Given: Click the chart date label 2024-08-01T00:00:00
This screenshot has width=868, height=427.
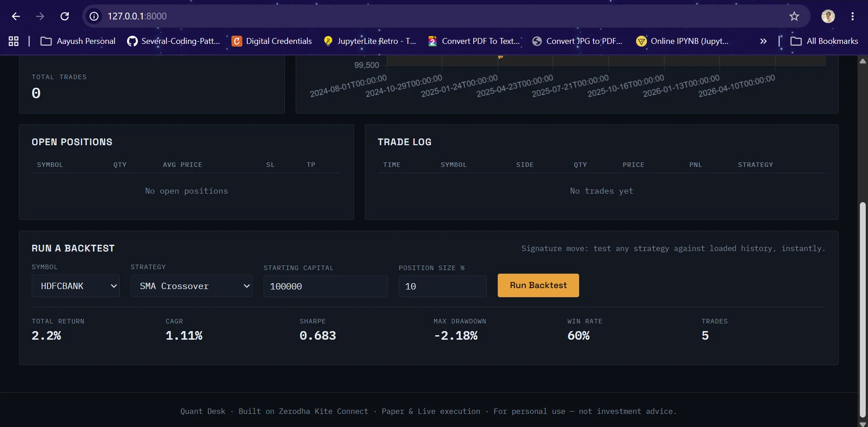Looking at the screenshot, I should coord(348,86).
